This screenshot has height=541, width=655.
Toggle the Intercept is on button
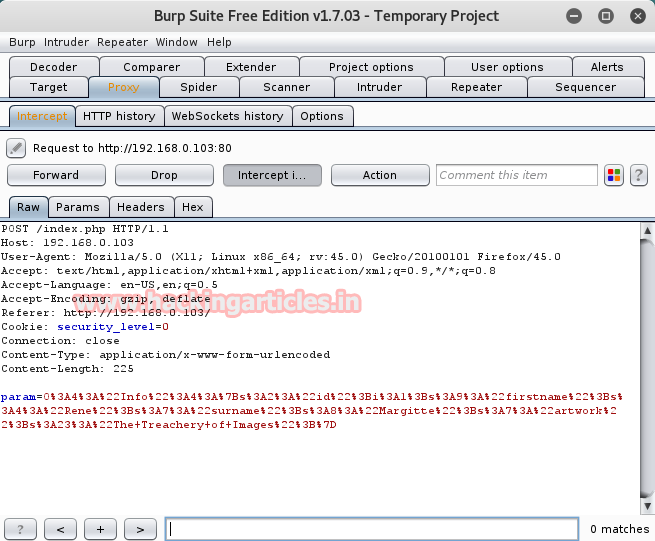272,175
